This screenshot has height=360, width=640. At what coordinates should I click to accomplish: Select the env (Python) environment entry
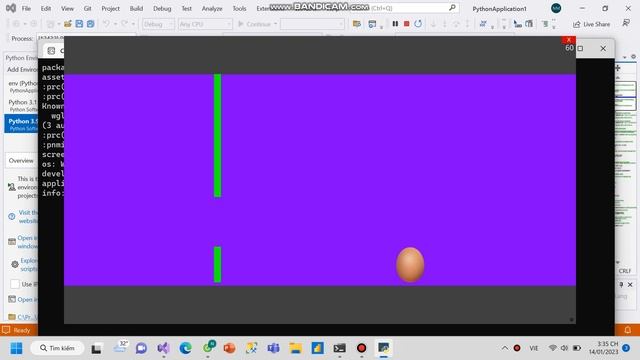22,86
